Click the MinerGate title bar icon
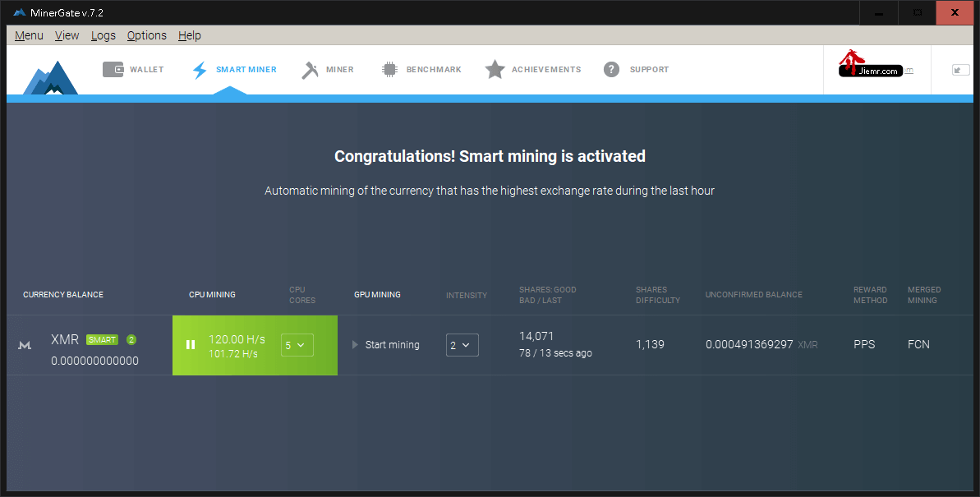The image size is (980, 497). (20, 12)
